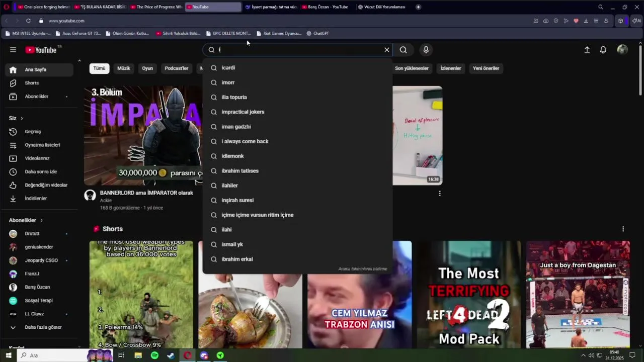Choose the i always come back suggestion
Screen dimensions: 644x362
297,141
